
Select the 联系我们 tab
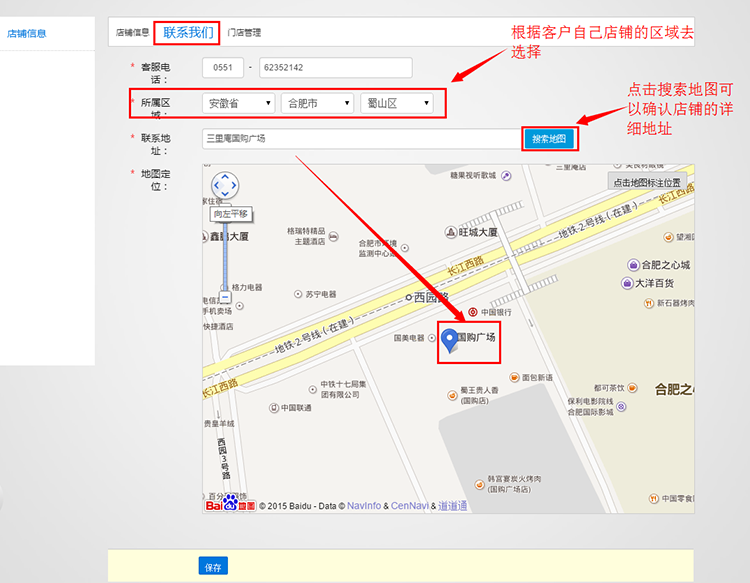coord(188,32)
